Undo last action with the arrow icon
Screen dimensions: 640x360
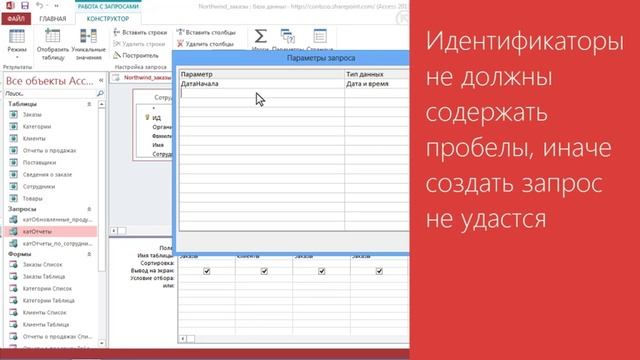[40, 5]
